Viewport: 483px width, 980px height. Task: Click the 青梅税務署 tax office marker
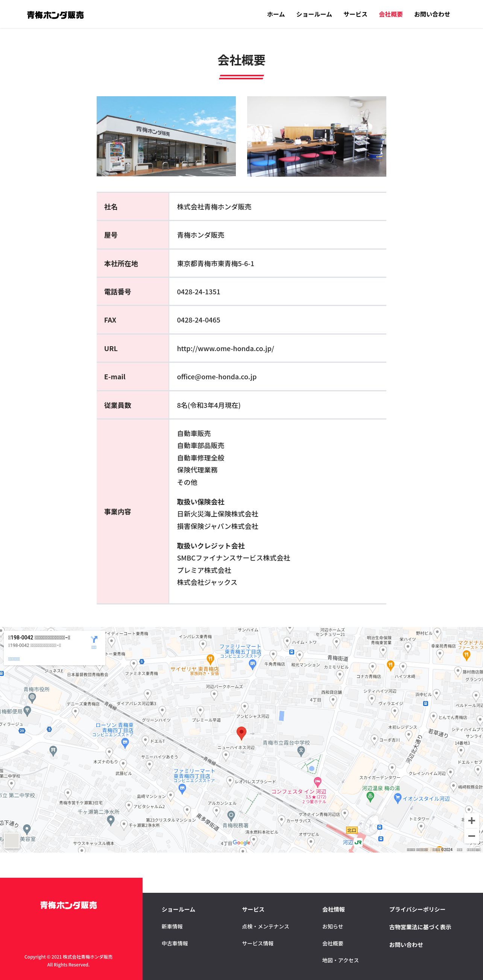pos(231,815)
